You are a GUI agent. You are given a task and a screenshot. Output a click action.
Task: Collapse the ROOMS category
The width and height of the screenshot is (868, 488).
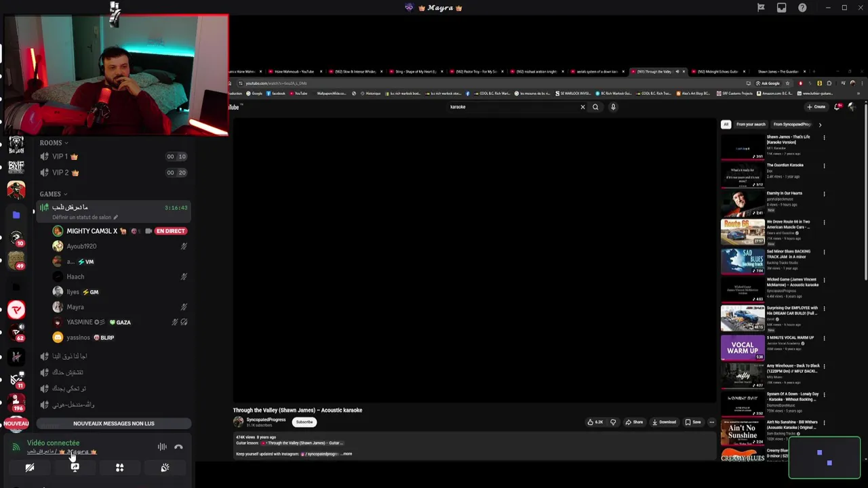point(54,143)
